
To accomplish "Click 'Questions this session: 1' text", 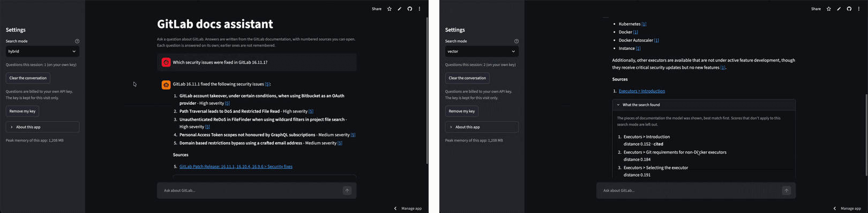I will coord(41,65).
